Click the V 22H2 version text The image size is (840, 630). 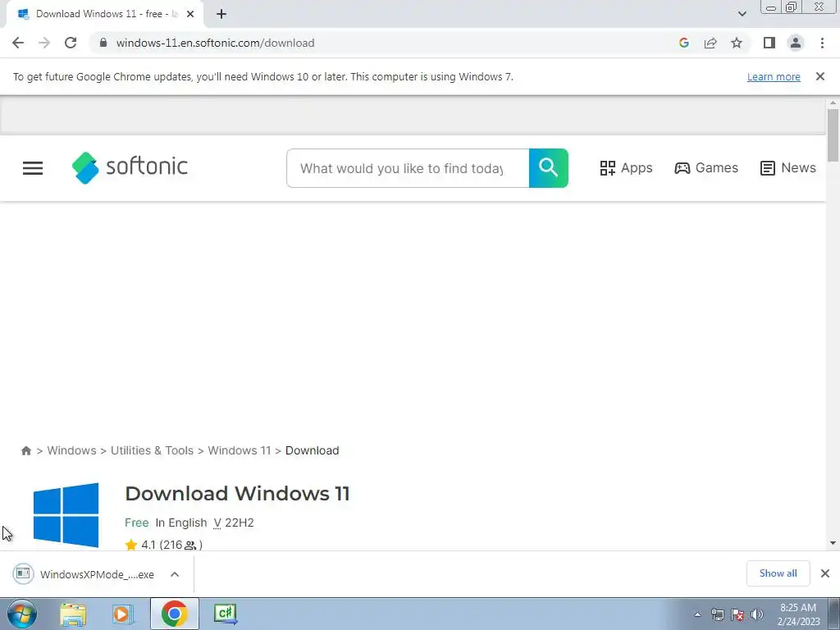tap(234, 523)
